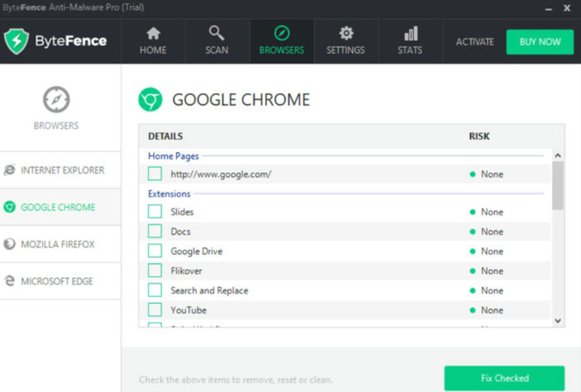The image size is (581, 392).
Task: Mark the YouTube extension checkbox
Action: coord(155,310)
